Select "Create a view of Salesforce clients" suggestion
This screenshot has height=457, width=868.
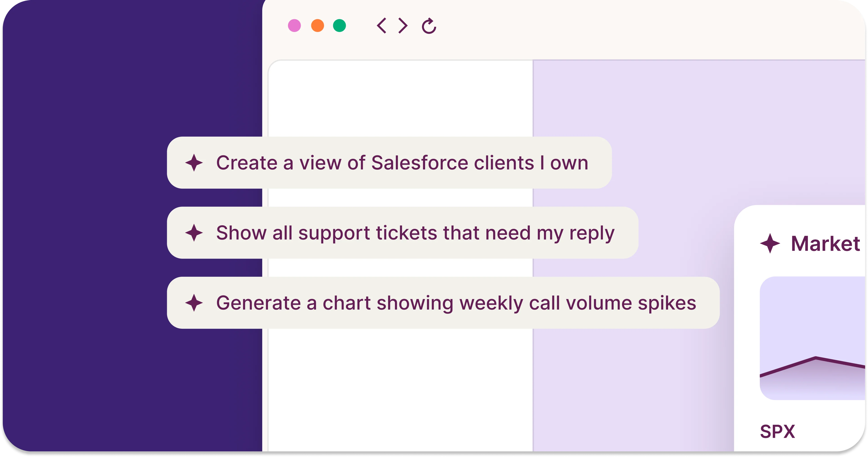click(389, 163)
